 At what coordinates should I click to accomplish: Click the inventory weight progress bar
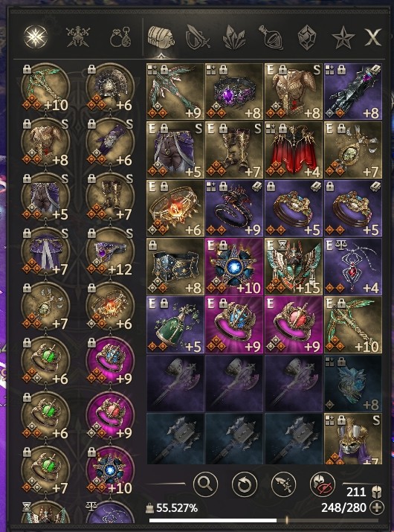coord(264,520)
